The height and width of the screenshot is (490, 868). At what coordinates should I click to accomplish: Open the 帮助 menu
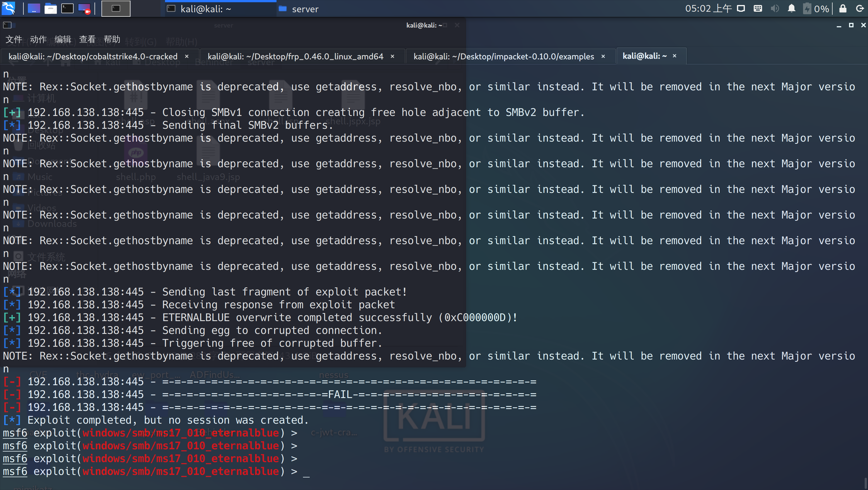(112, 39)
